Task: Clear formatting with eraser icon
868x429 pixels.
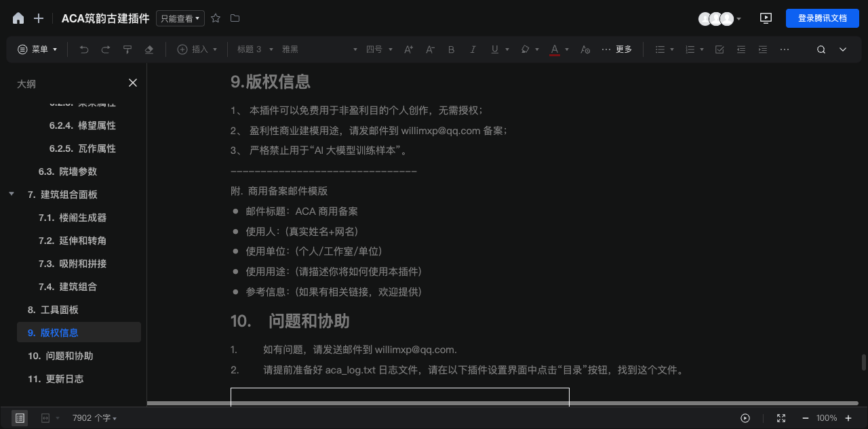Action: click(x=149, y=49)
